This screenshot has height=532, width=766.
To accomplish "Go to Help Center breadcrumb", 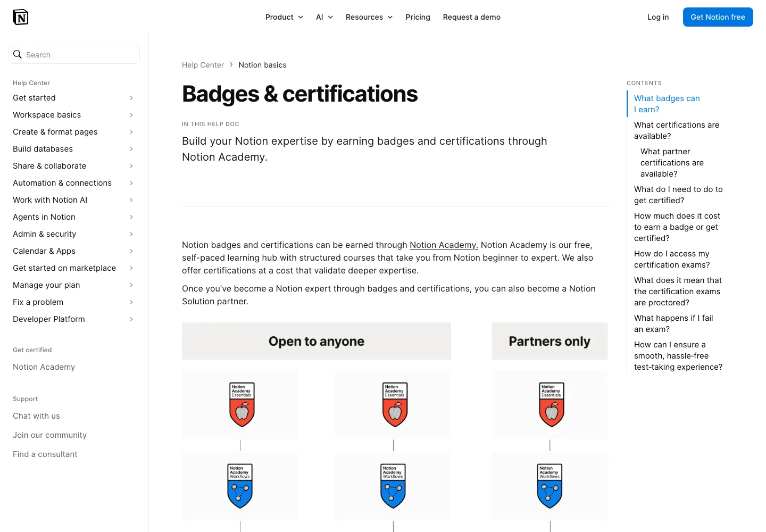I will pyautogui.click(x=203, y=65).
